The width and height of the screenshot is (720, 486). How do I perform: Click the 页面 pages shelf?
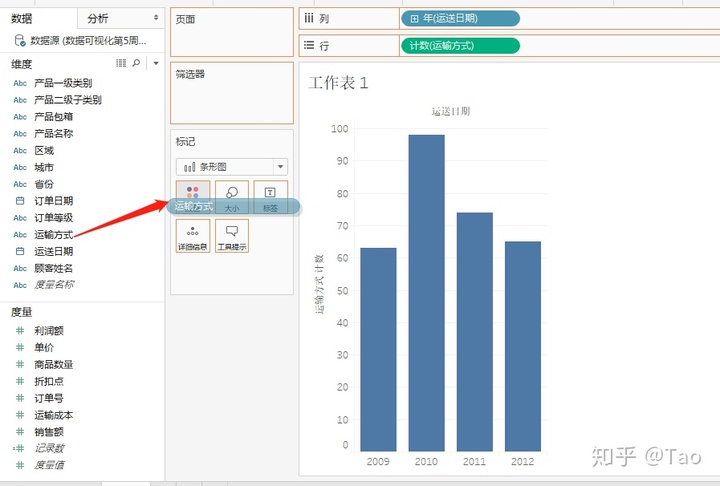[232, 32]
